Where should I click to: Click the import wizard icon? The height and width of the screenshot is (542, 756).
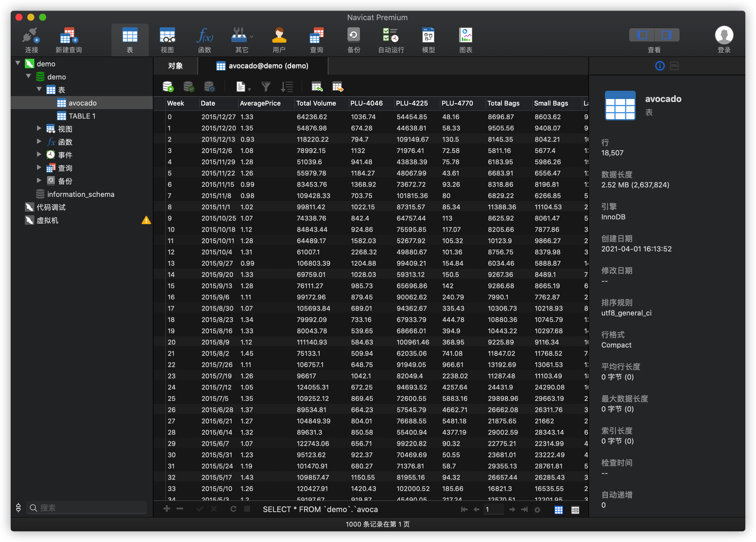point(317,87)
